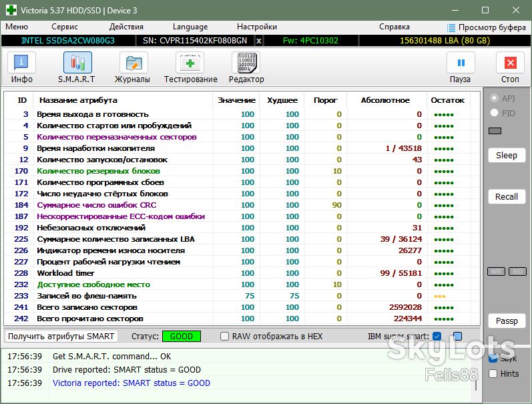Open the Сервис menu
The height and width of the screenshot is (404, 532).
click(x=65, y=27)
